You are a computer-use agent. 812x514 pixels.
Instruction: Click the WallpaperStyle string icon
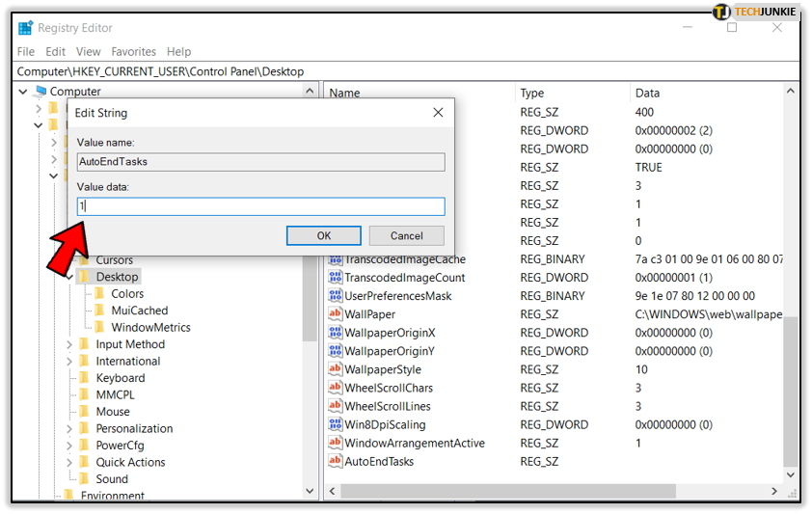pos(335,369)
